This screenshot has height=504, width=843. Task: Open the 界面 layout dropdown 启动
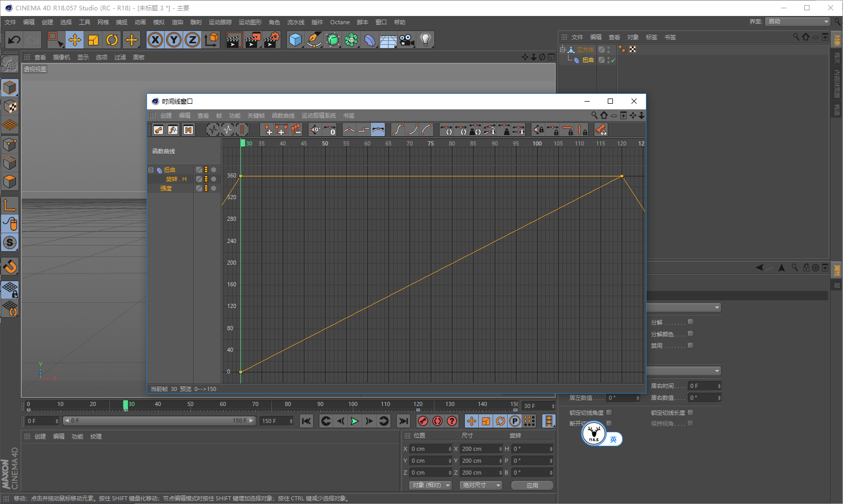pyautogui.click(x=798, y=21)
